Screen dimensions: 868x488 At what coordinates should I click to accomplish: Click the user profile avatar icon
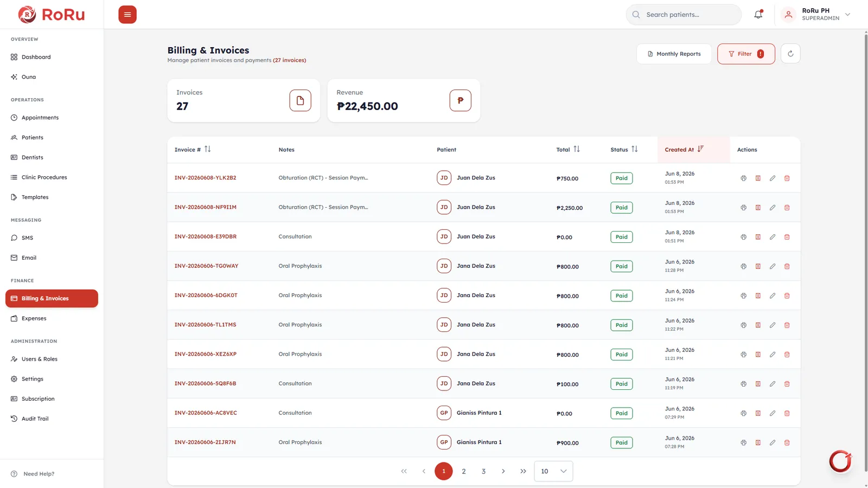[788, 15]
